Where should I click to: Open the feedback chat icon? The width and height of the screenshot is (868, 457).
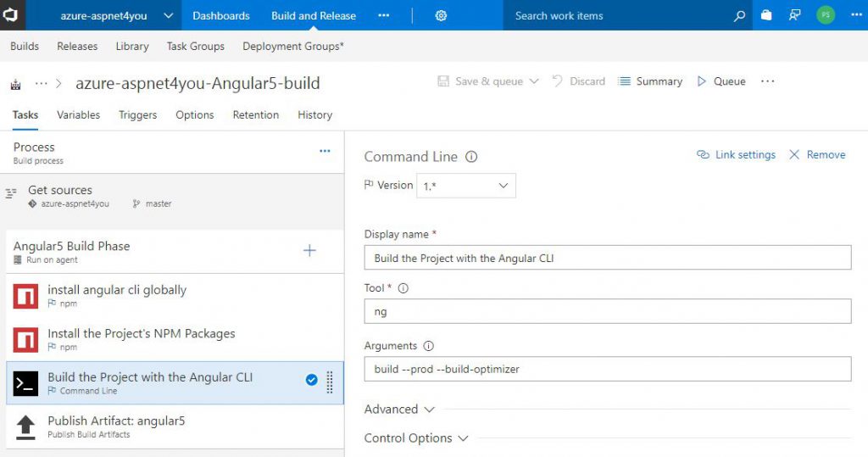[794, 15]
